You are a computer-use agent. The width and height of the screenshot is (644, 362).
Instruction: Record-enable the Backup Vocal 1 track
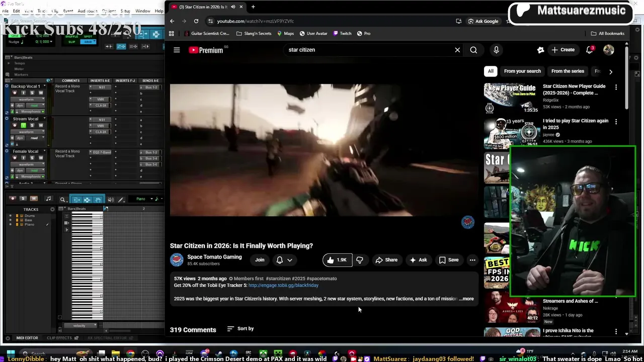click(x=15, y=93)
